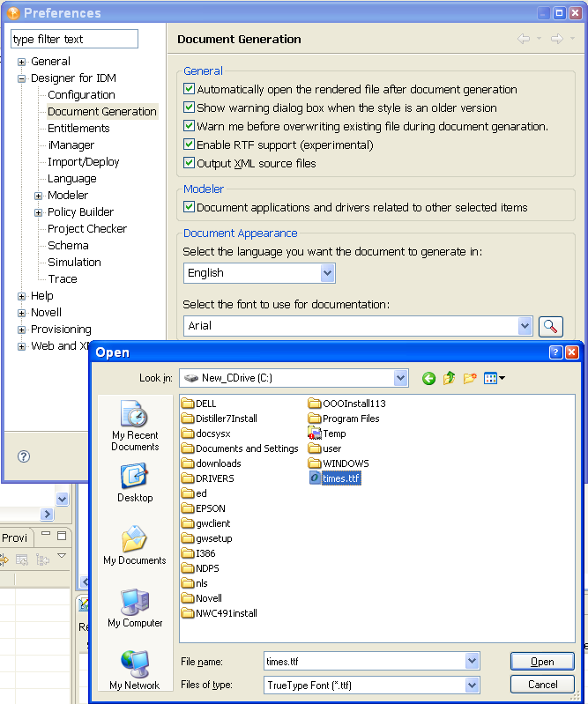Open My Documents in places bar
The image size is (588, 704).
click(x=135, y=545)
